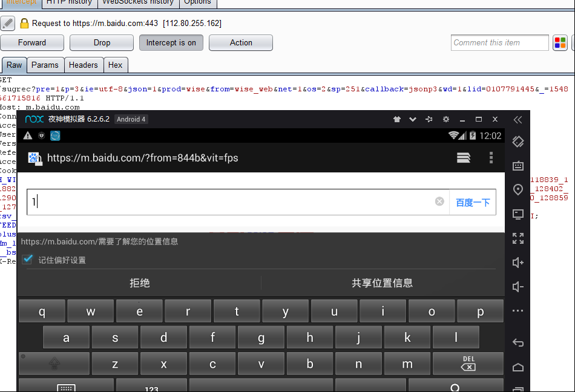Tap the w key on keyboard
Image resolution: width=575 pixels, height=392 pixels.
point(91,311)
